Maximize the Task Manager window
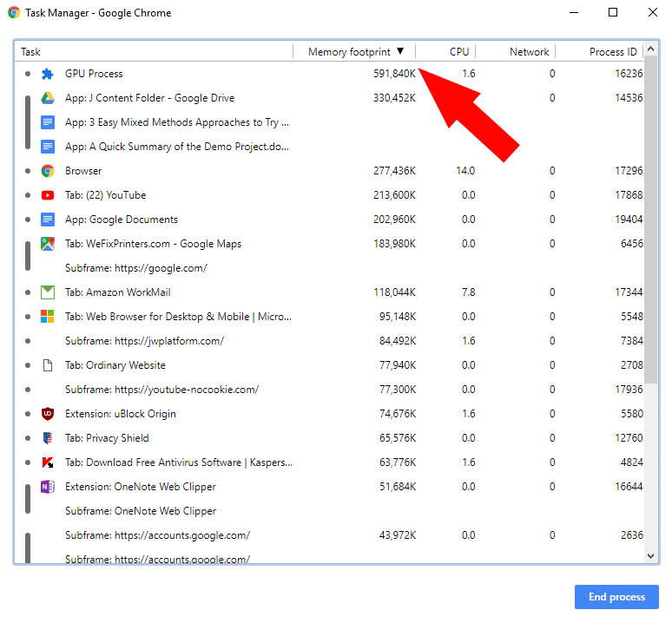This screenshot has height=623, width=672. 613,12
